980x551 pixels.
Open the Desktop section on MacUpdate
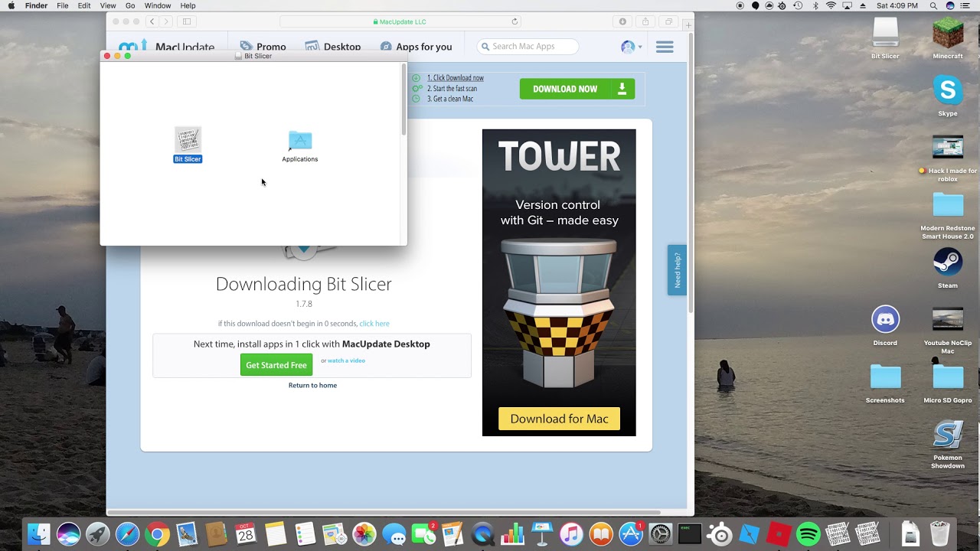coord(333,47)
